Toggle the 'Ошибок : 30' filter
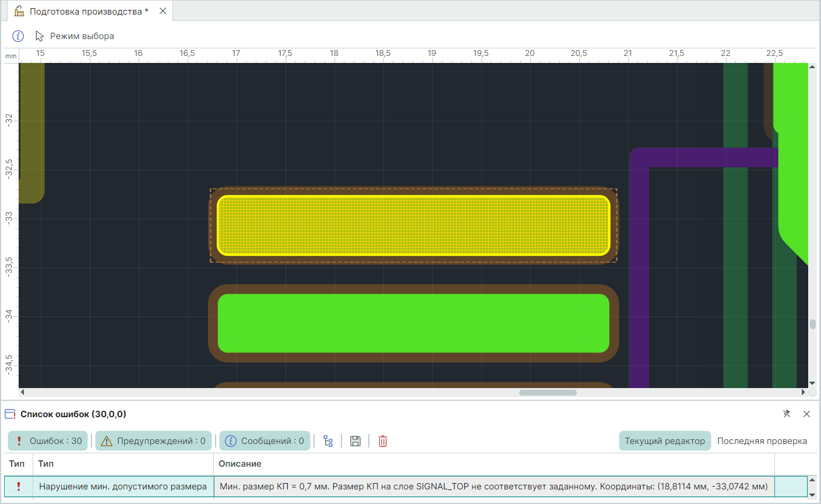821x504 pixels. pyautogui.click(x=48, y=441)
